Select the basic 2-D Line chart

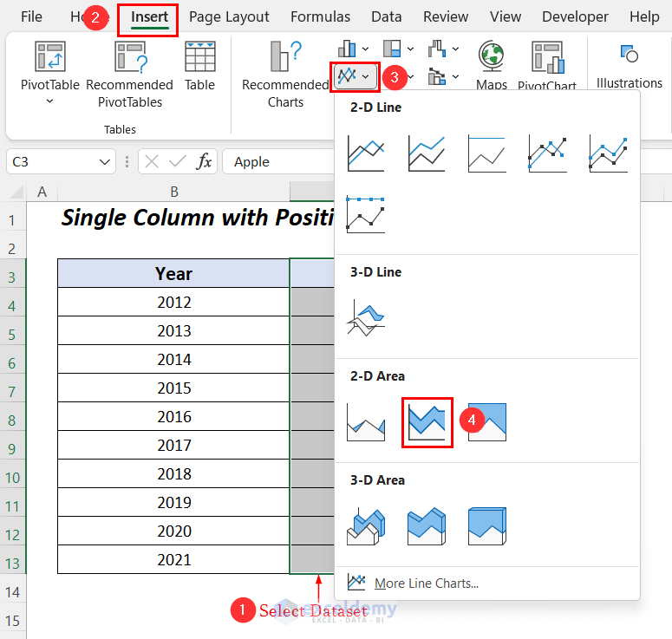[x=366, y=153]
